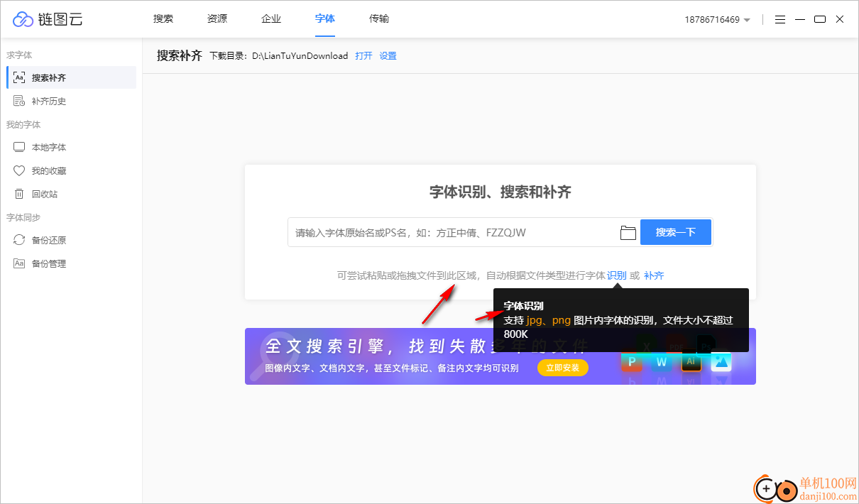859x504 pixels.
Task: Click the 立即安装 install button
Action: point(562,368)
